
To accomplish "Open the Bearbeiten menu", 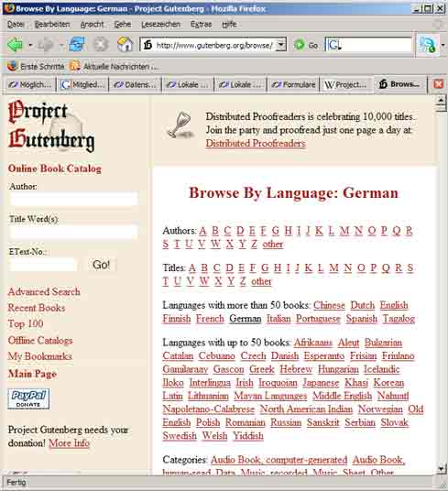I will pos(52,25).
